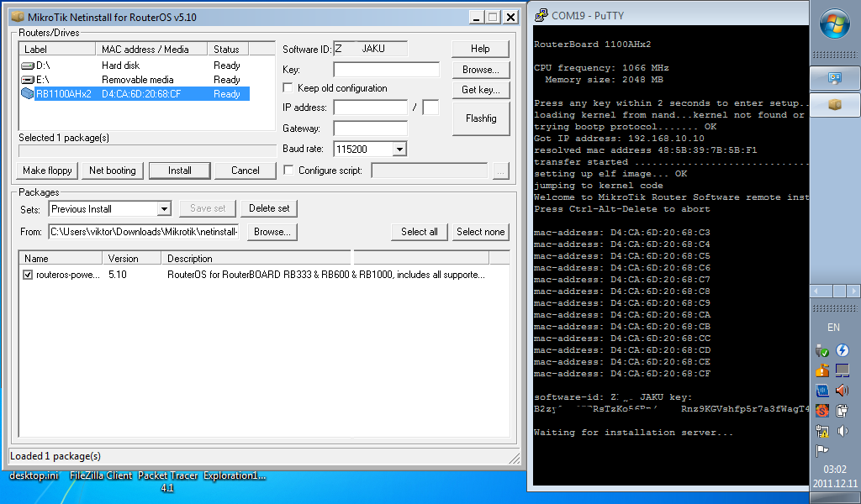Click the EN language indicator in taskbar
The image size is (861, 504).
pyautogui.click(x=833, y=328)
